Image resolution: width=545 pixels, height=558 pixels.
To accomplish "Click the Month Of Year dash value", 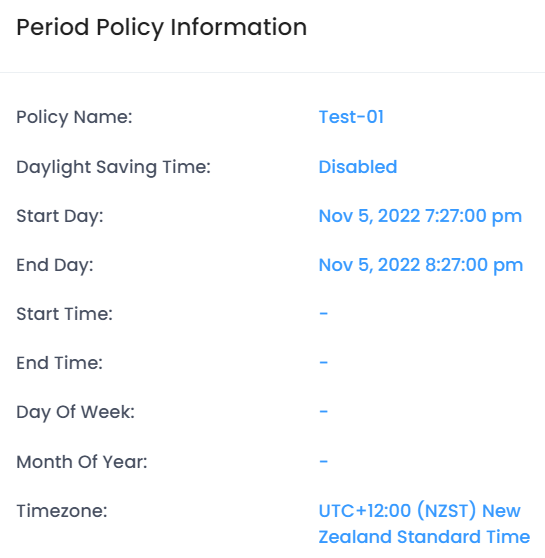I will [x=324, y=462].
